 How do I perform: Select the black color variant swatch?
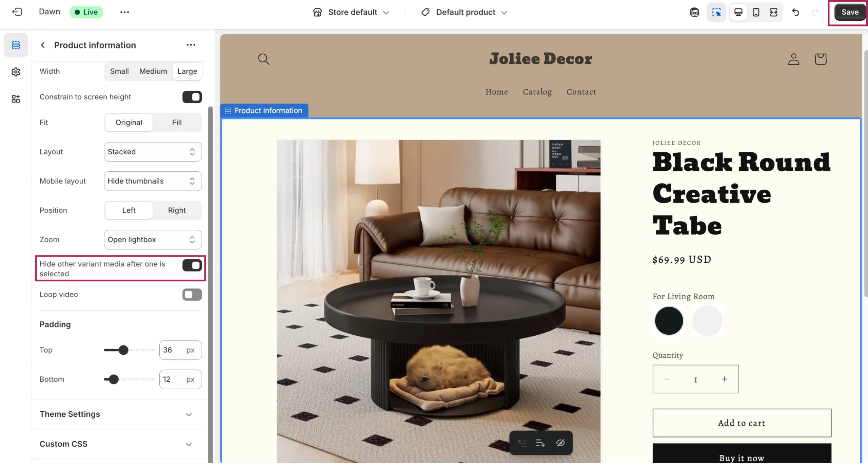click(669, 321)
